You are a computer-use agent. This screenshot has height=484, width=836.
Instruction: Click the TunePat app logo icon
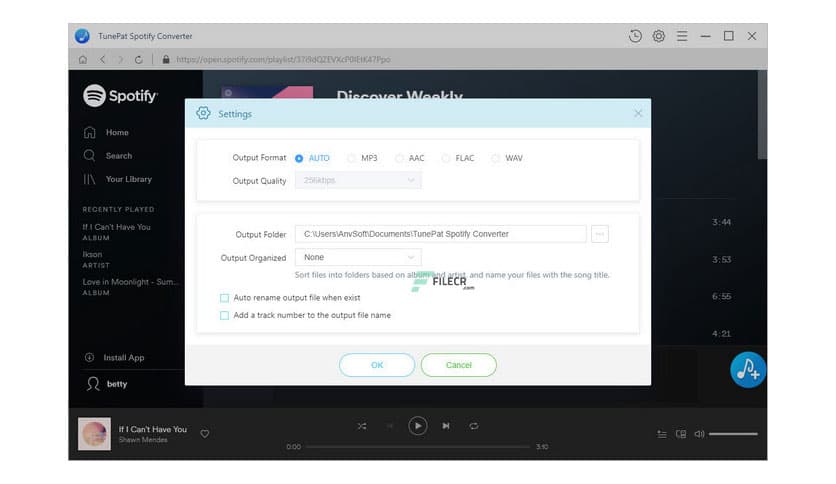pos(82,36)
